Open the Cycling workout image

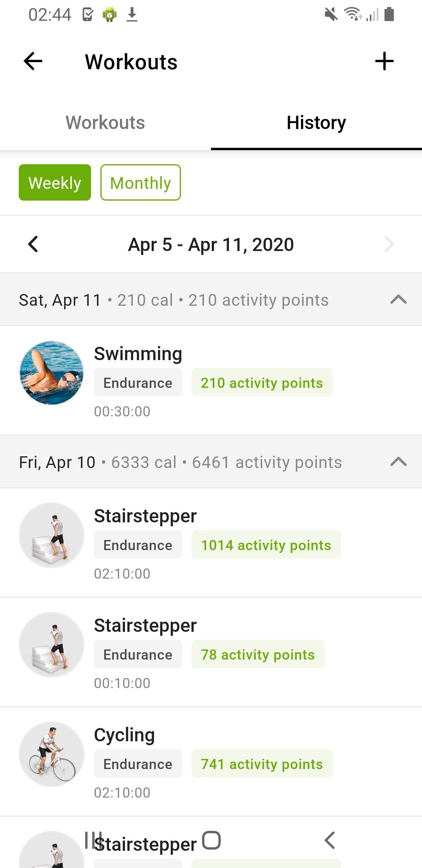[x=52, y=754]
